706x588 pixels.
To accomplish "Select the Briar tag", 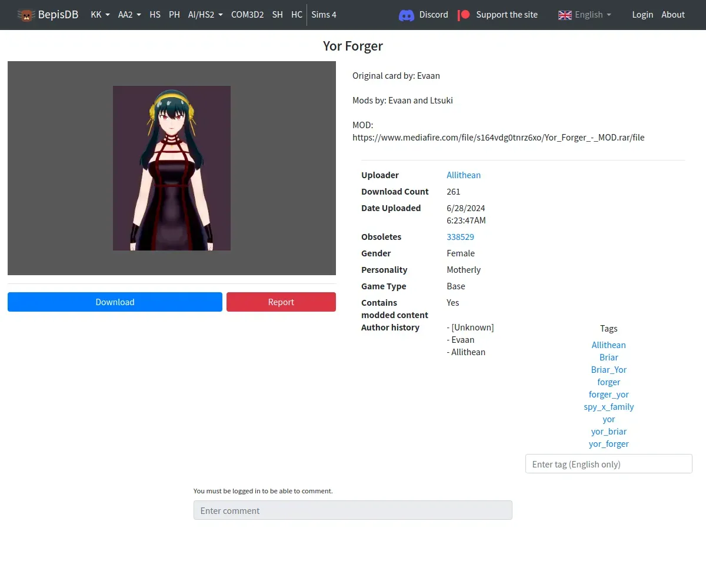I will 609,358.
